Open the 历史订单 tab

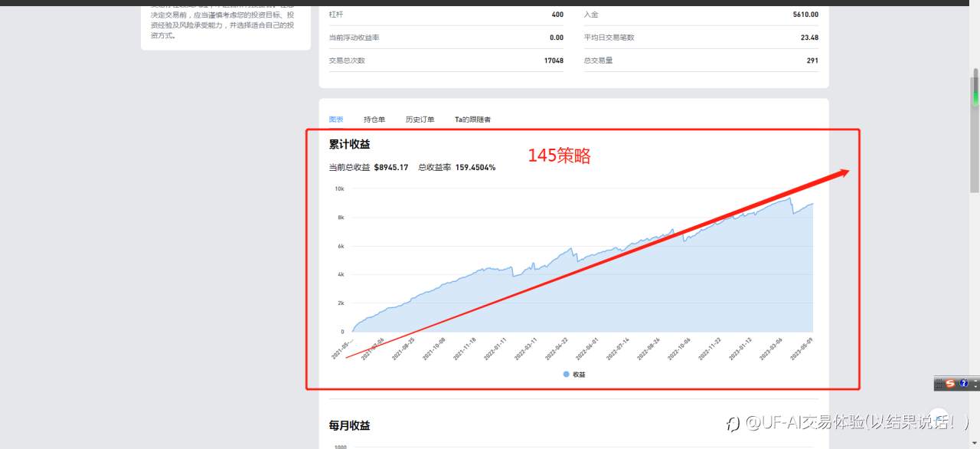(420, 120)
